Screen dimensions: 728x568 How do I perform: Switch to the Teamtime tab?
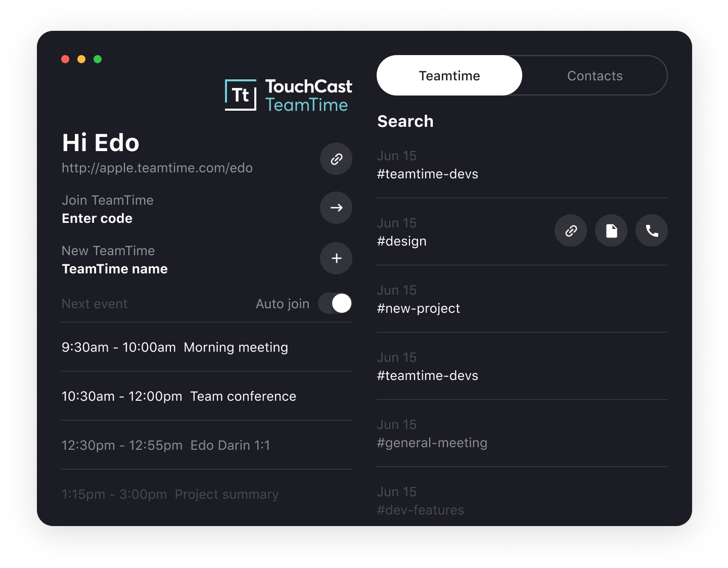tap(449, 75)
